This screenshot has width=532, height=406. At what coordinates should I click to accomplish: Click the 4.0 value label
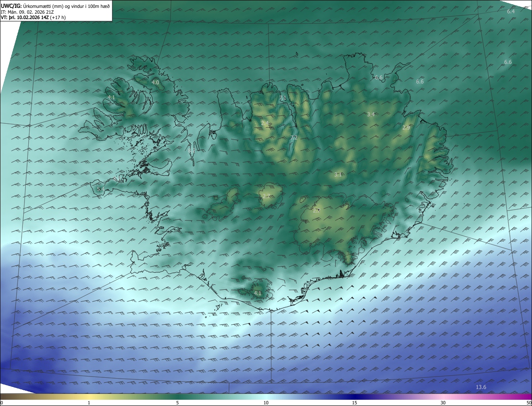pos(155,83)
